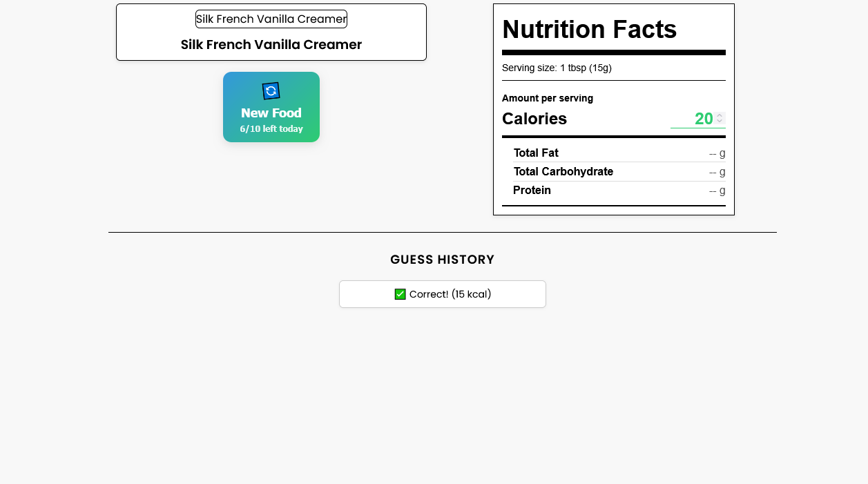Select the Total Carbohydrate row label

pyautogui.click(x=563, y=172)
